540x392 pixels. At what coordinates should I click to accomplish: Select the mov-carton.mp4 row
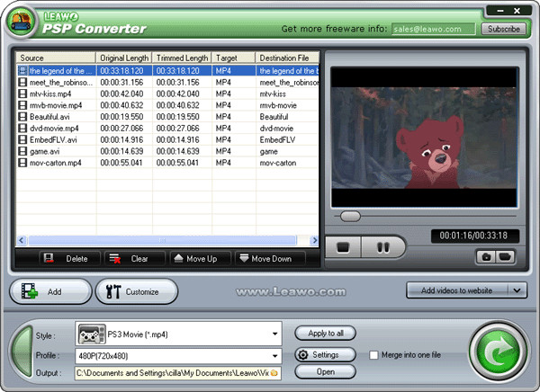[x=167, y=163]
